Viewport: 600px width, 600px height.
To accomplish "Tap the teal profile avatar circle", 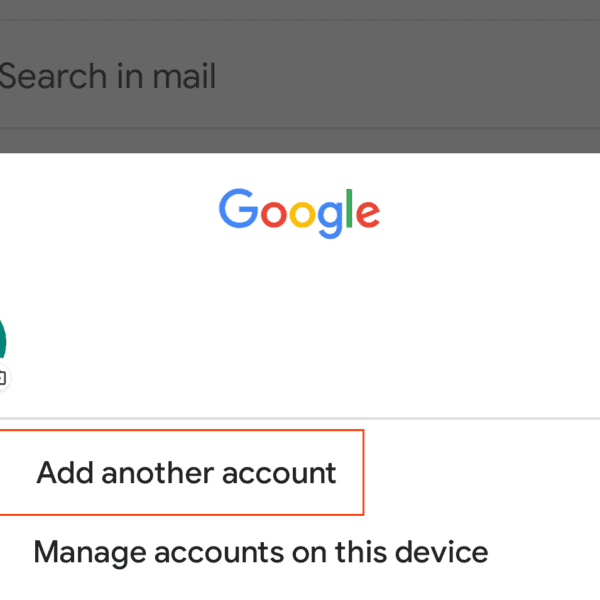I will [3, 340].
